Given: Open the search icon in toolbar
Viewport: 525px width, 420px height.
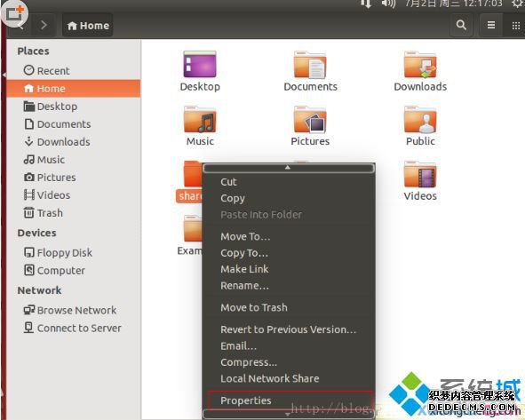Looking at the screenshot, I should tap(461, 25).
